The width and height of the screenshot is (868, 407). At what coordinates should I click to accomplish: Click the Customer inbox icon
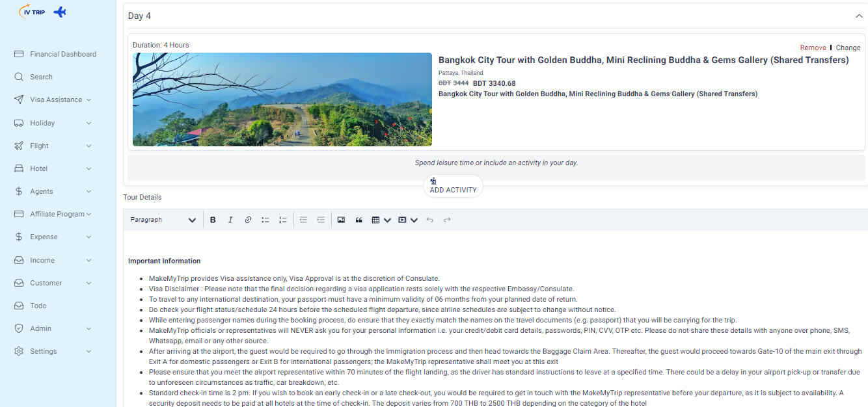pyautogui.click(x=19, y=283)
